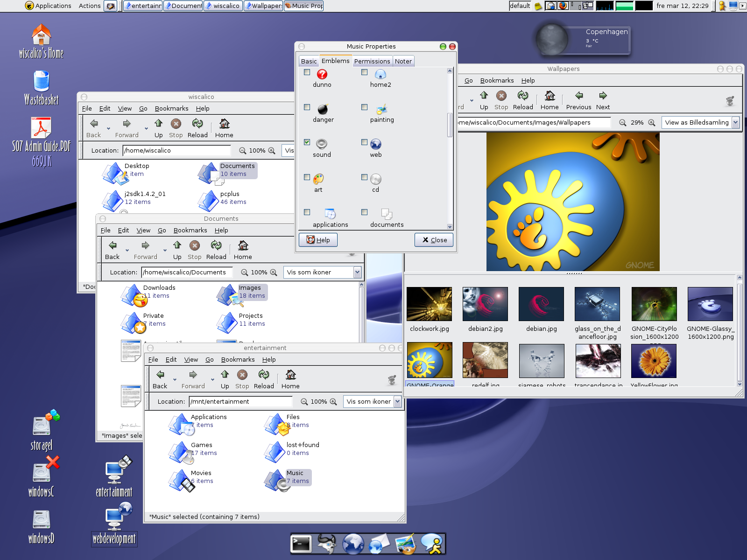747x560 pixels.
Task: Click Home in the Wallpapers window toolbar
Action: pos(550,100)
